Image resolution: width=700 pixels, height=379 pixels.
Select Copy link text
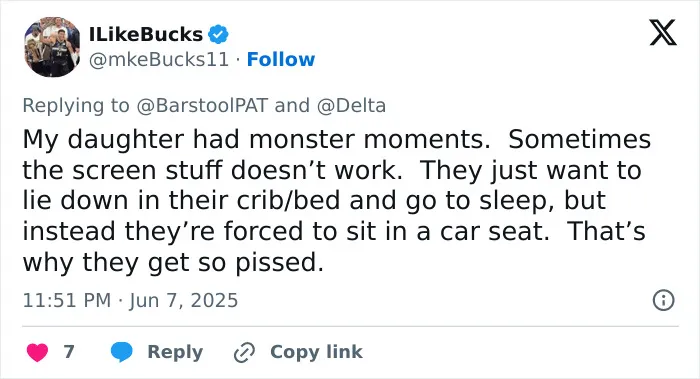pos(316,352)
